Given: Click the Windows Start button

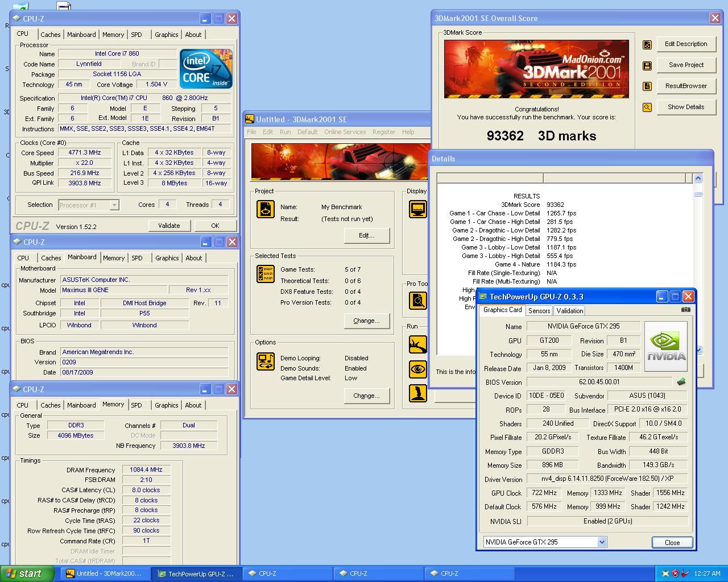Looking at the screenshot, I should tap(27, 573).
